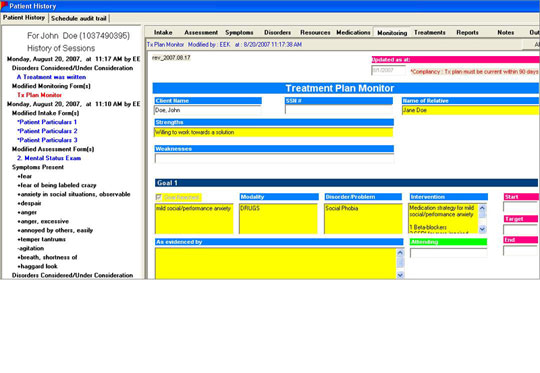
Task: Click the Patient History window icon
Action: (x=4, y=5)
